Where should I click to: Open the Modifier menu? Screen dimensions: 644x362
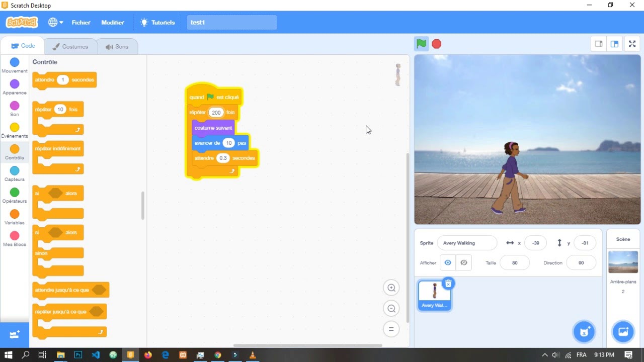click(x=113, y=23)
